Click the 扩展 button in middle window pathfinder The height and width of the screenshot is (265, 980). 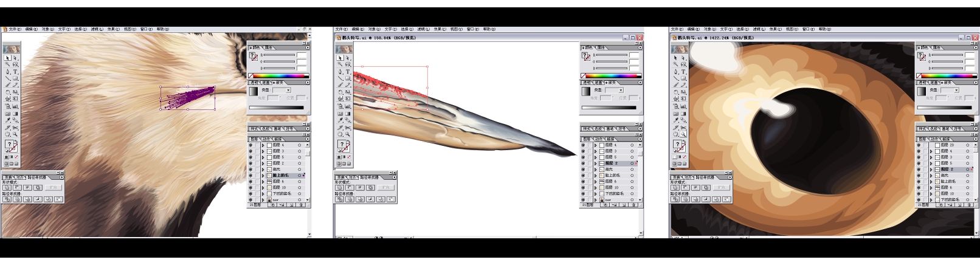(386, 187)
